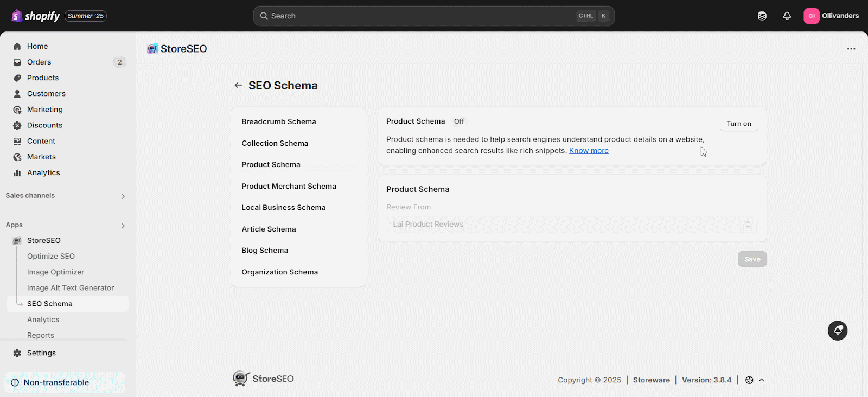Click the Off status badge
Image resolution: width=868 pixels, height=397 pixels.
(459, 121)
